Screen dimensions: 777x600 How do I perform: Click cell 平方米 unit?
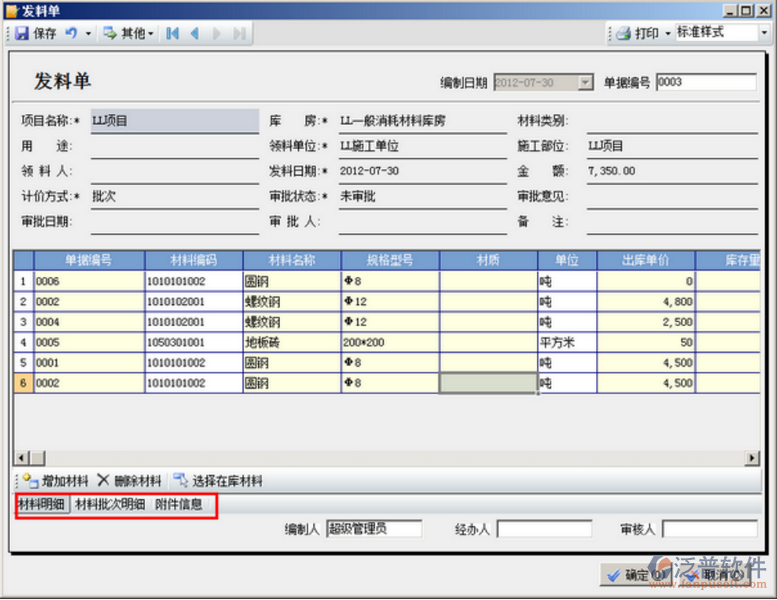[567, 342]
